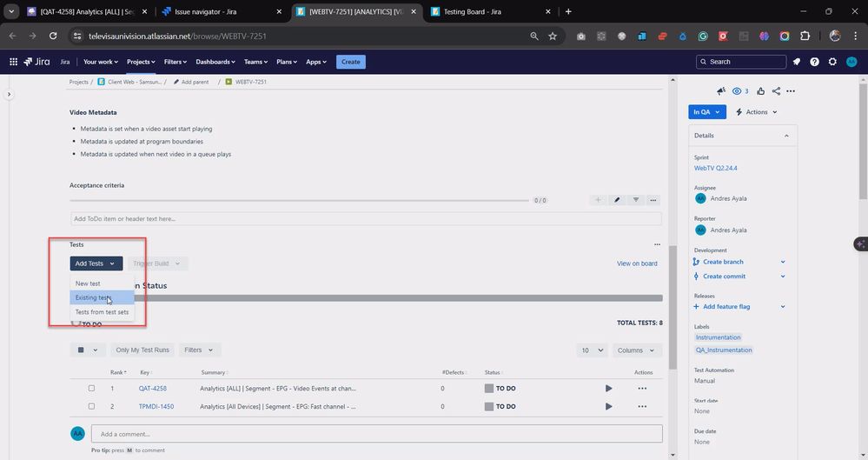Click the Create button
Screen dimensions: 868x460
point(350,62)
